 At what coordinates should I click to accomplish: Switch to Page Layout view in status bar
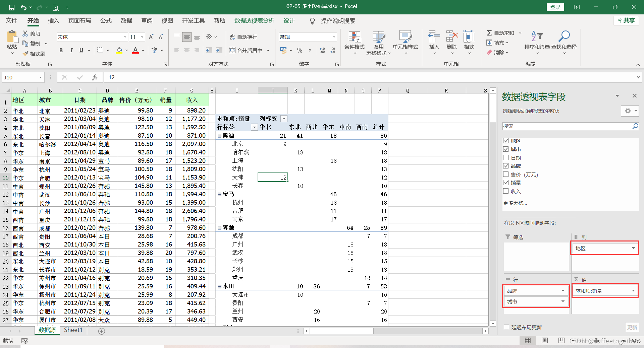[x=545, y=341]
